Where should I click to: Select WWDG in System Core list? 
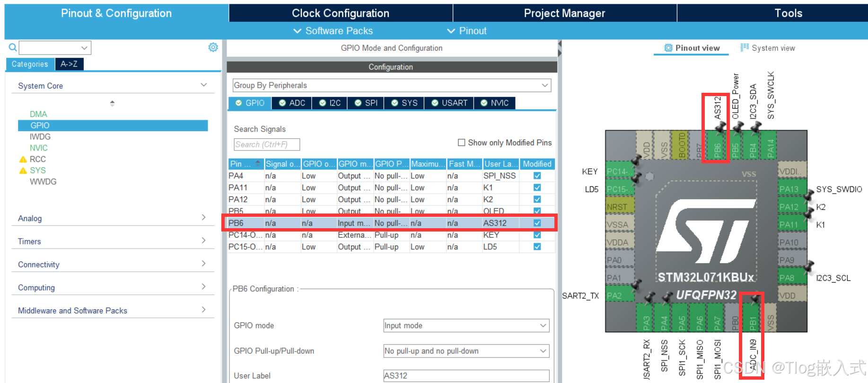point(43,182)
